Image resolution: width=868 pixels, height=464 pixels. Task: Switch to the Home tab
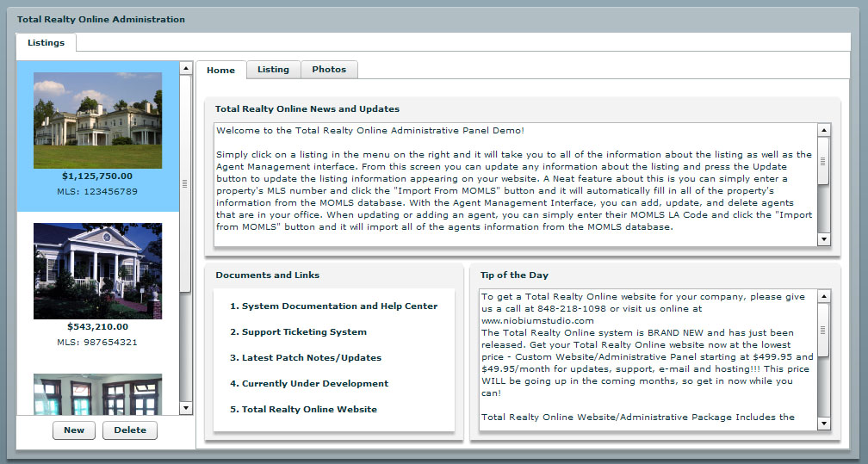[220, 71]
